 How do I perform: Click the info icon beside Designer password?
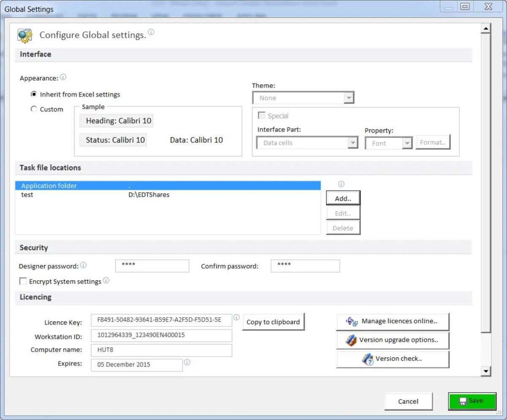tap(83, 265)
